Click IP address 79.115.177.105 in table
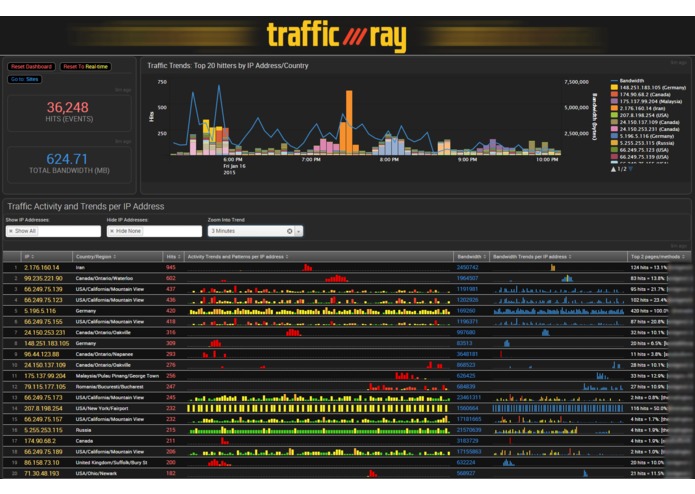 [x=45, y=387]
